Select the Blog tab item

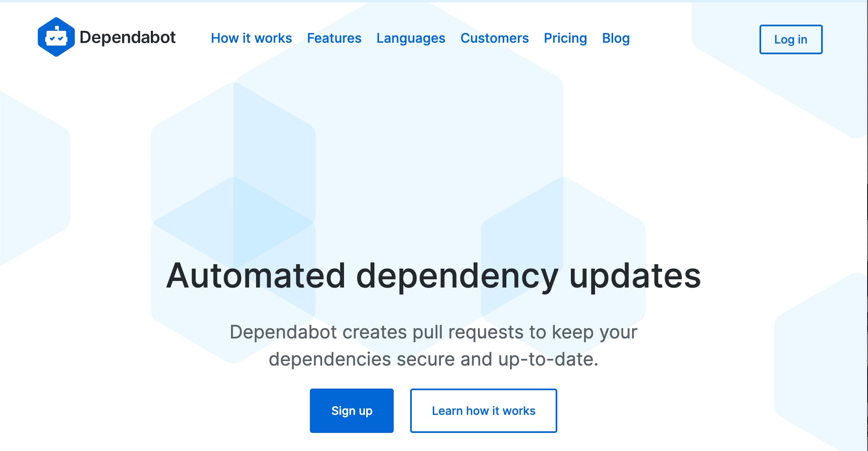coord(616,39)
